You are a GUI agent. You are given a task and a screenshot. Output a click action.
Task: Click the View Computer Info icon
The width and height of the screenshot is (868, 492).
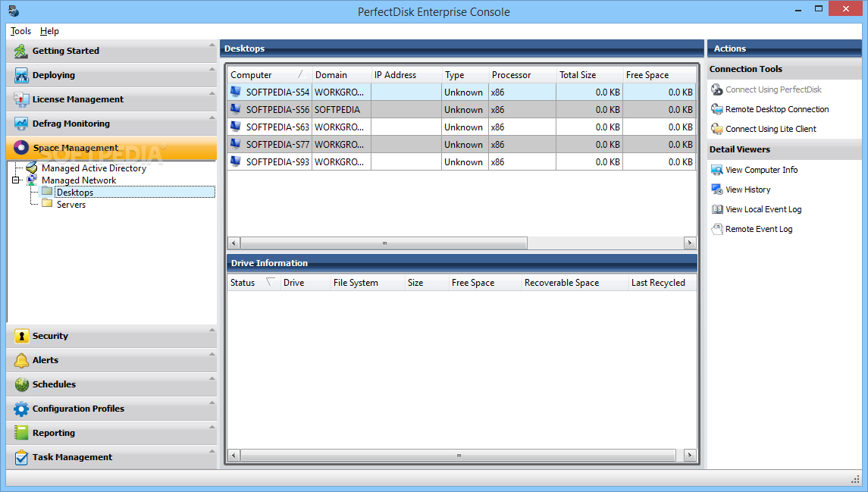(717, 170)
